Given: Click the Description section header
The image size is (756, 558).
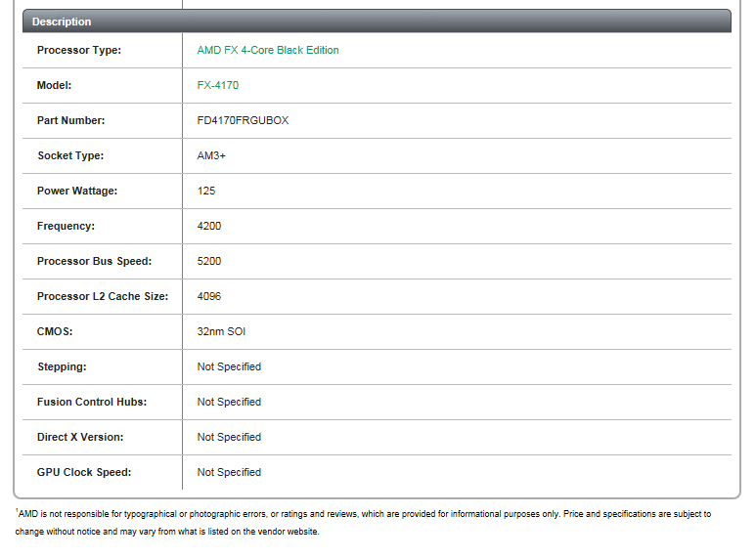Looking at the screenshot, I should click(x=62, y=21).
